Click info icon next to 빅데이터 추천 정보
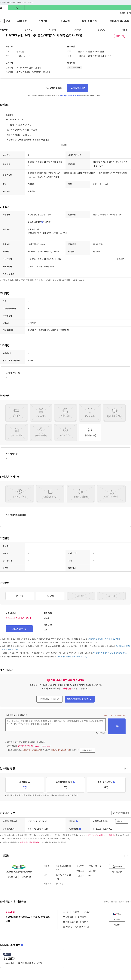The image size is (131, 980). pyautogui.click(x=22, y=945)
